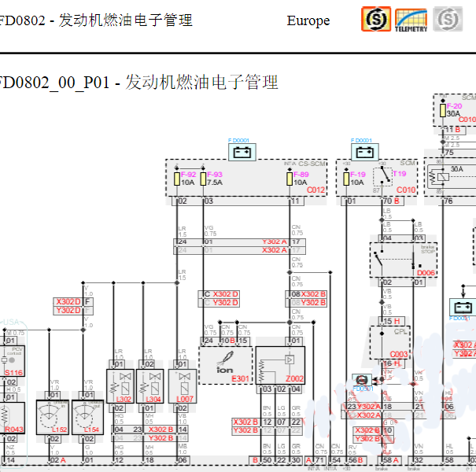The image size is (476, 472).
Task: Click connector label Y302 D F
Action: [x=73, y=310]
